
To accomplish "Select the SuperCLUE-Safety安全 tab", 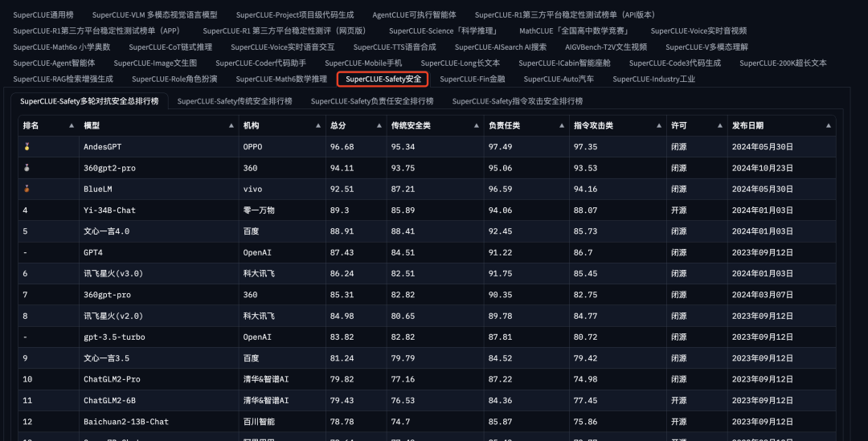I will [x=383, y=80].
